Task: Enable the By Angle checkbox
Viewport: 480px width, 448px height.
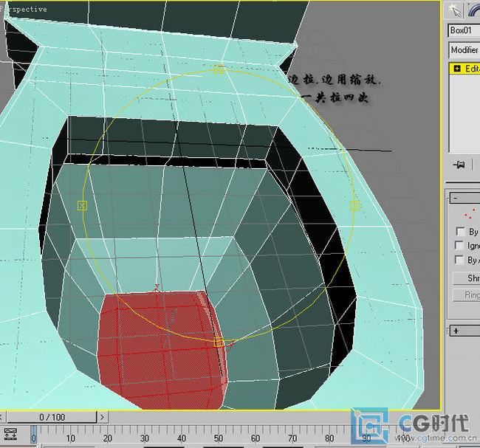Action: pos(459,260)
